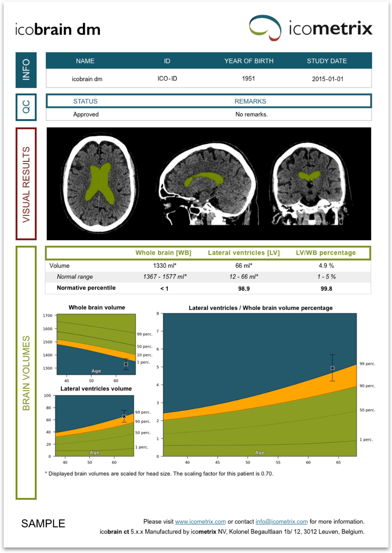Click the head size scaling factor footnote
The height and width of the screenshot is (553, 392).
point(159,474)
